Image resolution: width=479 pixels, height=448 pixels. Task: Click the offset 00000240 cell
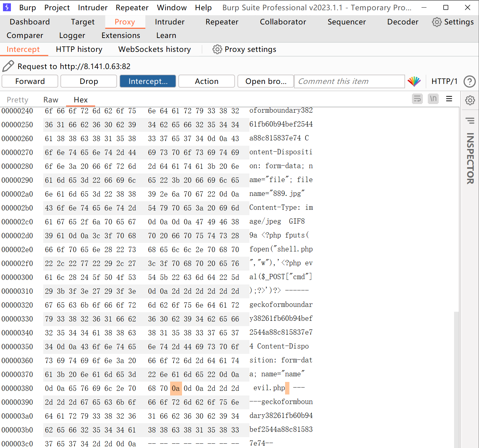tap(18, 111)
